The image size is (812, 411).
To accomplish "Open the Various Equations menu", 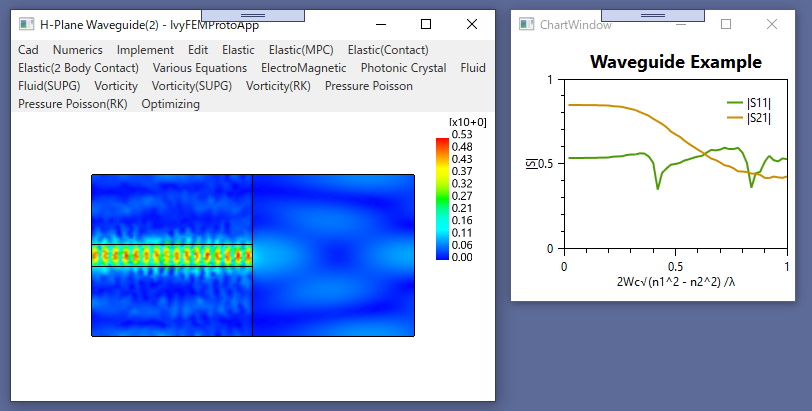I will click(200, 68).
